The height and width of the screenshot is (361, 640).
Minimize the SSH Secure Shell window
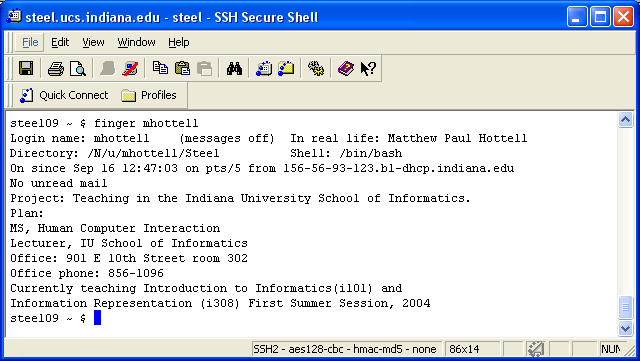pos(577,17)
